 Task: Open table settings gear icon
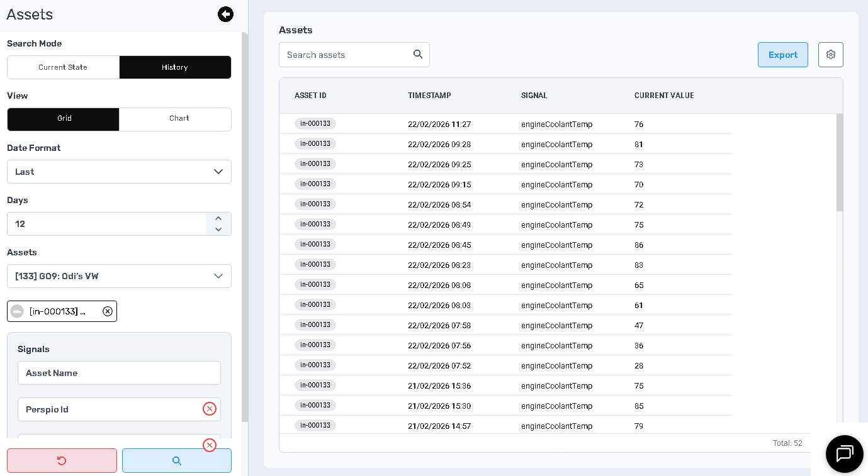click(830, 55)
